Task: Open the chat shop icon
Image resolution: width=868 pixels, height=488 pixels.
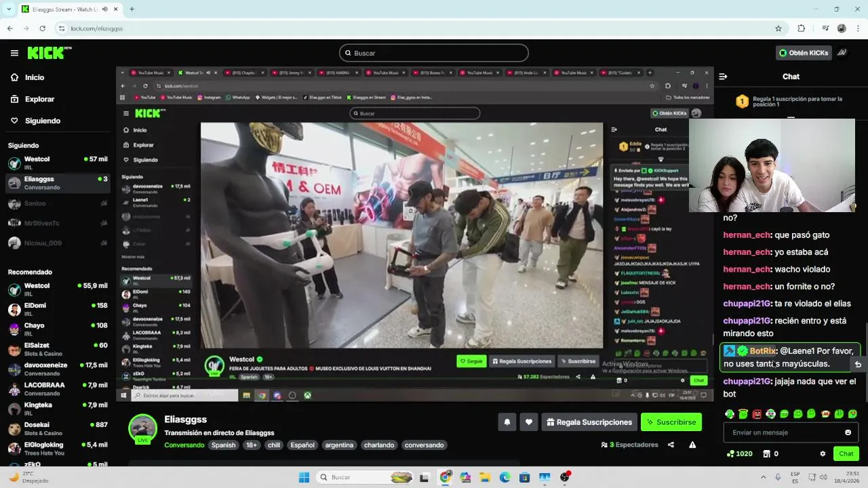Action: (x=766, y=453)
